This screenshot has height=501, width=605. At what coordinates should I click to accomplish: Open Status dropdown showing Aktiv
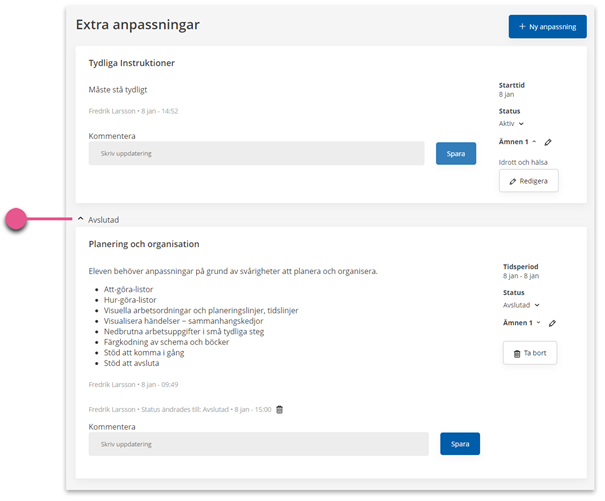[511, 124]
